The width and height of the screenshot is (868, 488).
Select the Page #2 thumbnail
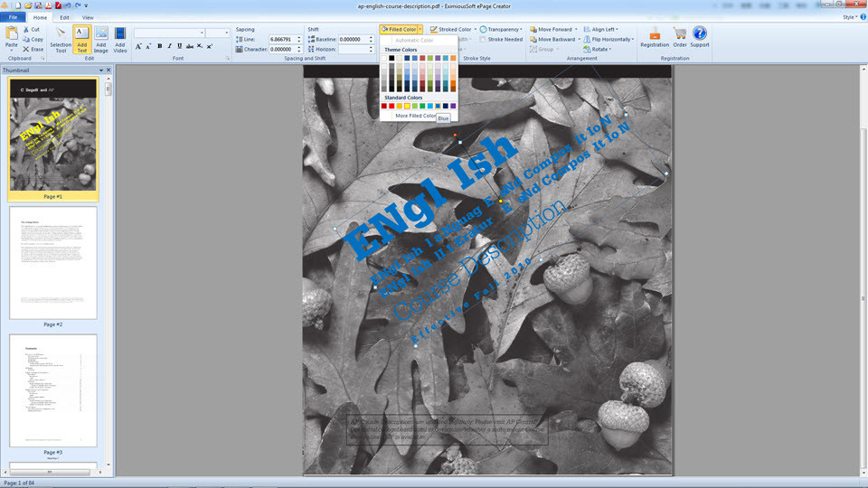point(53,263)
